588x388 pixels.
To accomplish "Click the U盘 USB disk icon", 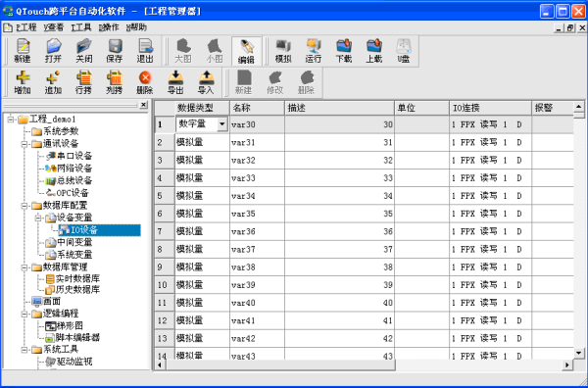I will (404, 51).
